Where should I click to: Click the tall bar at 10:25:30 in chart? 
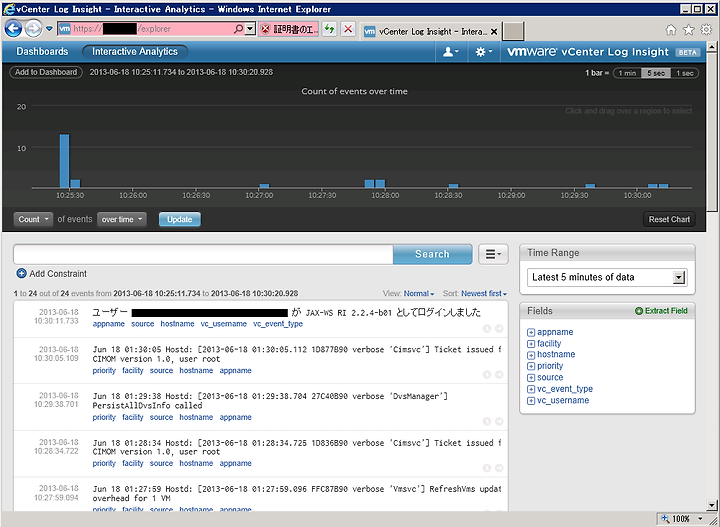click(x=65, y=161)
